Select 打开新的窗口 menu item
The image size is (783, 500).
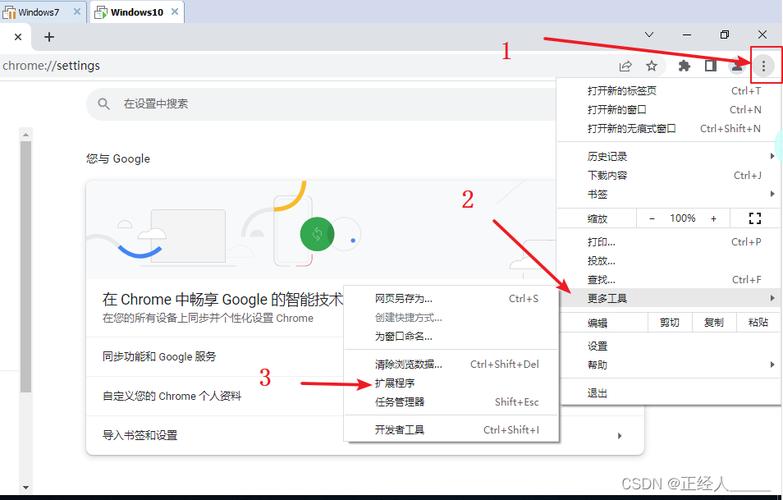(669, 109)
